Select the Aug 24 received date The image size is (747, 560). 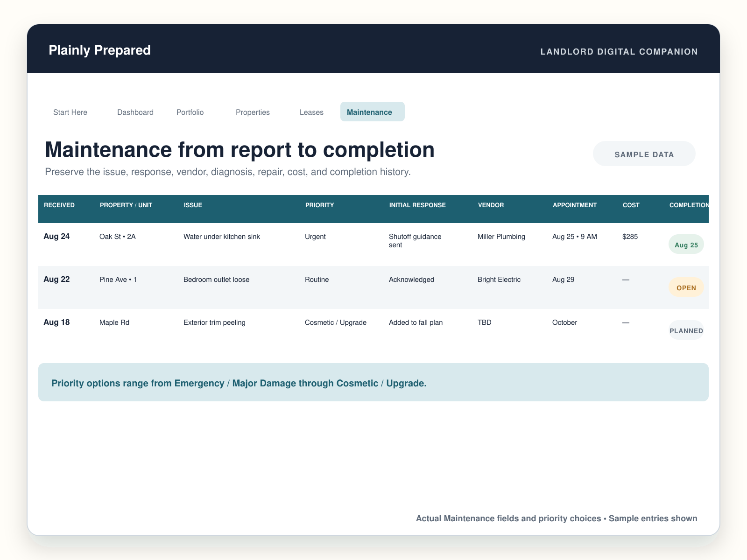click(x=56, y=237)
